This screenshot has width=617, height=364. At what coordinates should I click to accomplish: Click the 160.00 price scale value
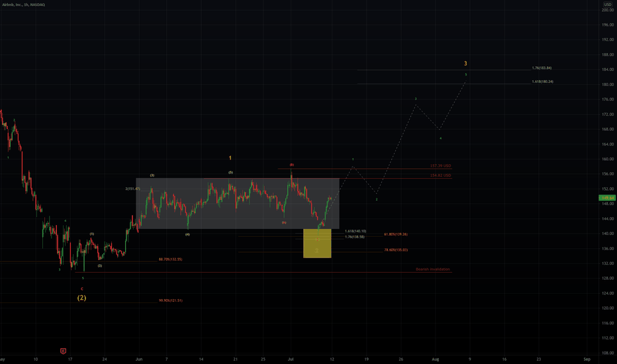coord(608,159)
